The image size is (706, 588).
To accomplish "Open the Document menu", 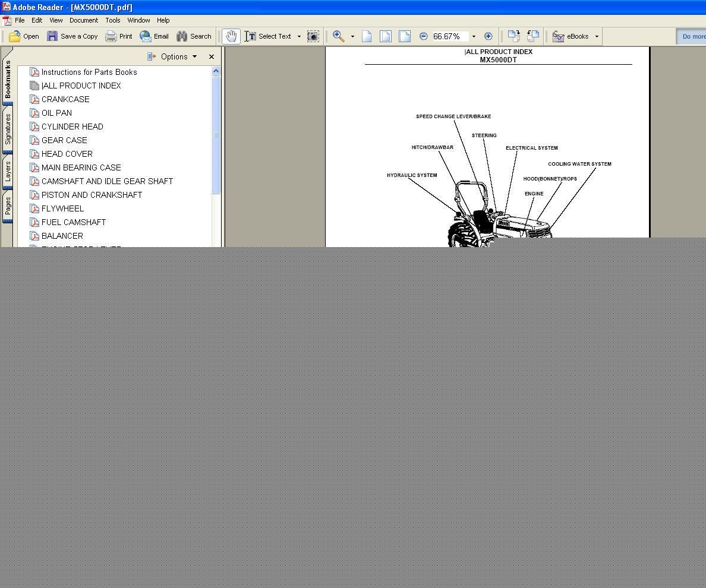I will point(84,20).
